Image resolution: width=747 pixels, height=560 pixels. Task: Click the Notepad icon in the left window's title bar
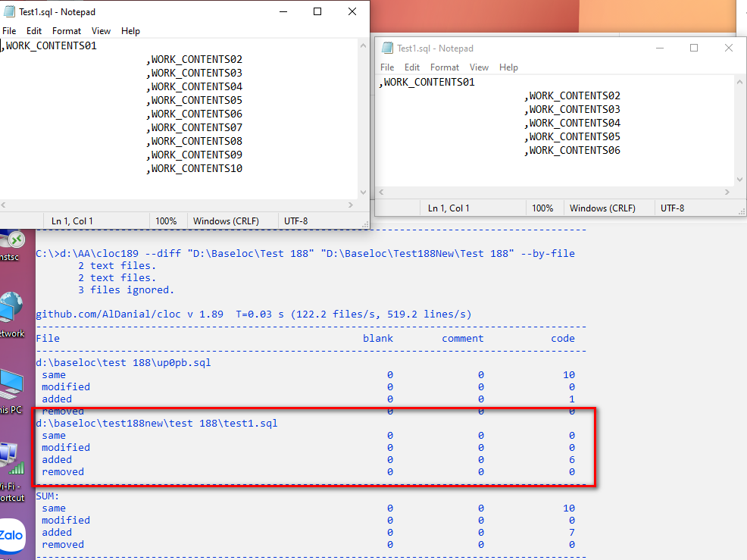8,11
